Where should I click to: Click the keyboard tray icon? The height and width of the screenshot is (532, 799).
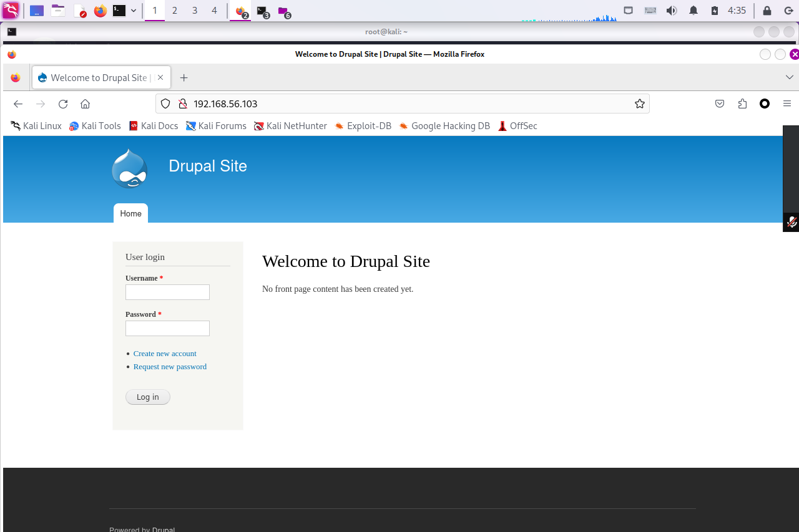click(x=650, y=11)
